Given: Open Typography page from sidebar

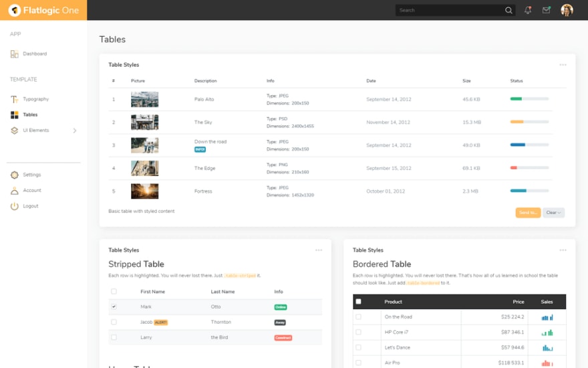Looking at the screenshot, I should pyautogui.click(x=36, y=99).
